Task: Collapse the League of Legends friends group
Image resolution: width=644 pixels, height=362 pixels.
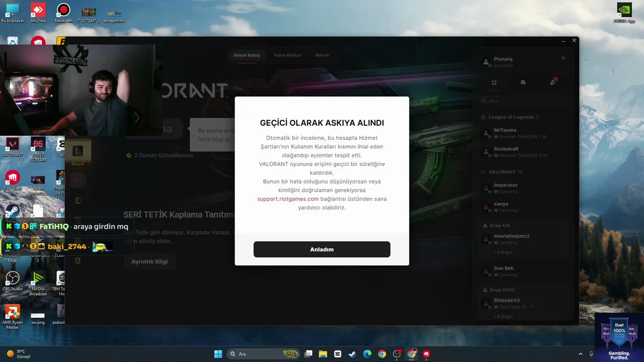Action: point(510,117)
